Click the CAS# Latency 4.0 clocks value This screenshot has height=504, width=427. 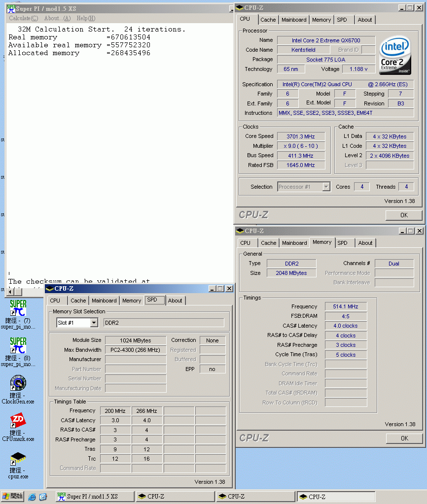point(346,326)
